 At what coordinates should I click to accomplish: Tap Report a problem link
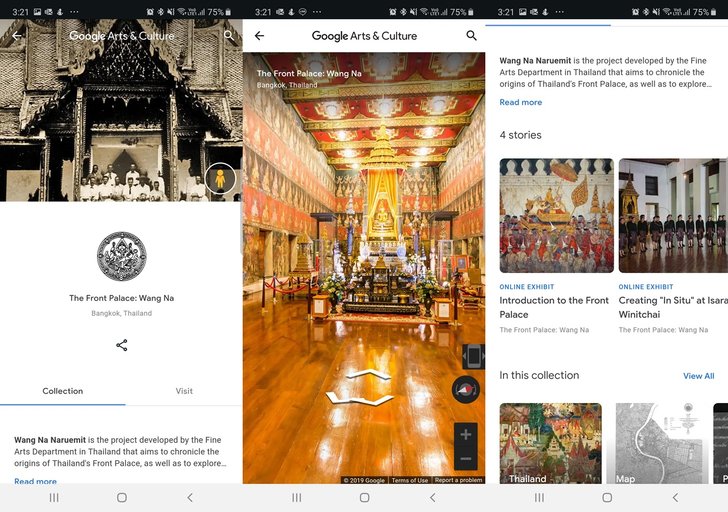click(458, 480)
